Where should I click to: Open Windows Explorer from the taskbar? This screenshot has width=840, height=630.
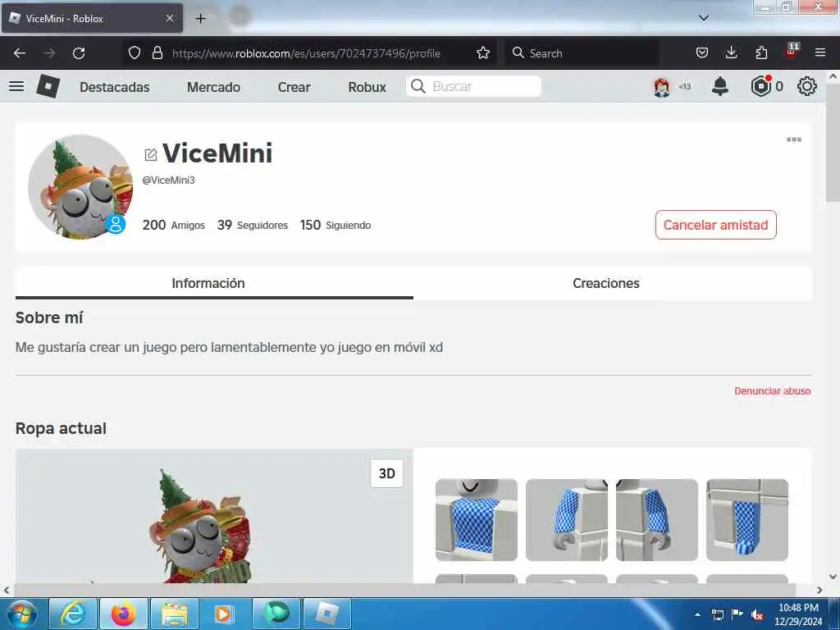(x=175, y=614)
